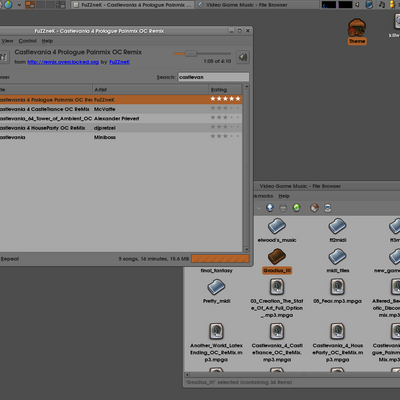This screenshot has height=400, width=400.
Task: Open the dropdown arrow next to the globe icon
Action: click(19, 5)
